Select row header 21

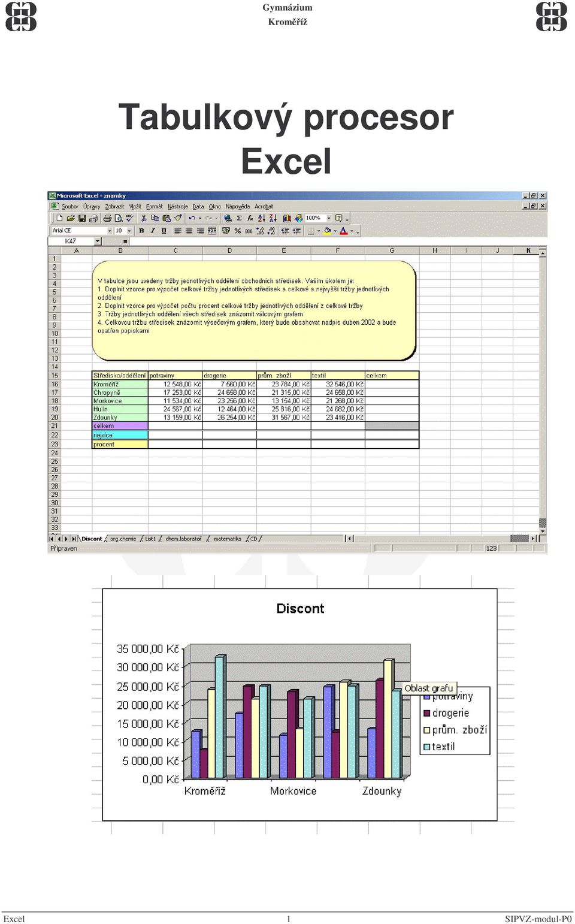coord(55,426)
